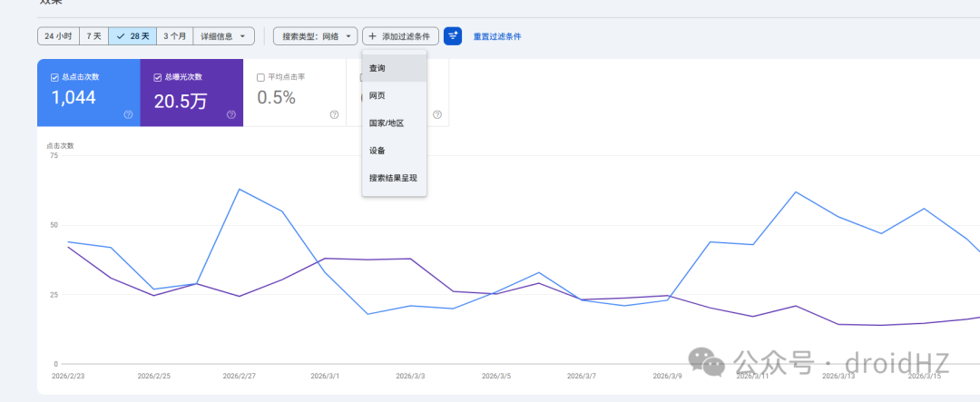The height and width of the screenshot is (402, 980).
Task: Uncheck the 总点击次数 checkbox
Action: click(x=54, y=77)
